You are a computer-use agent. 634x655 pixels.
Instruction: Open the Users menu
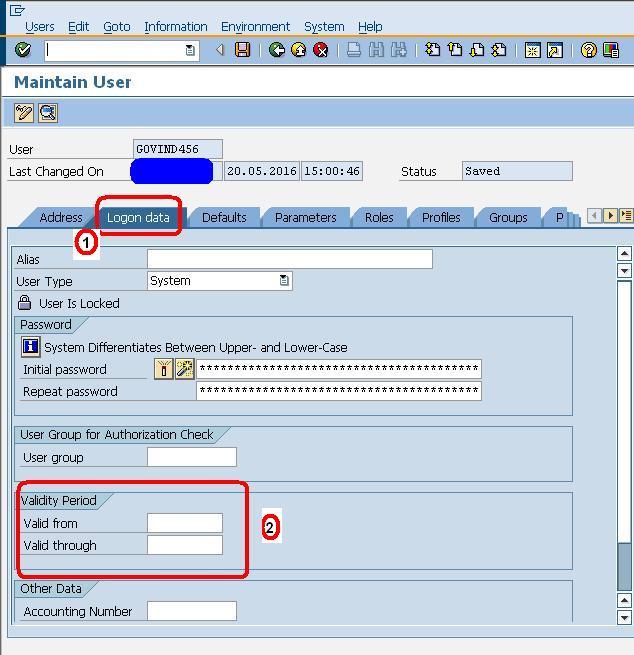click(x=40, y=27)
